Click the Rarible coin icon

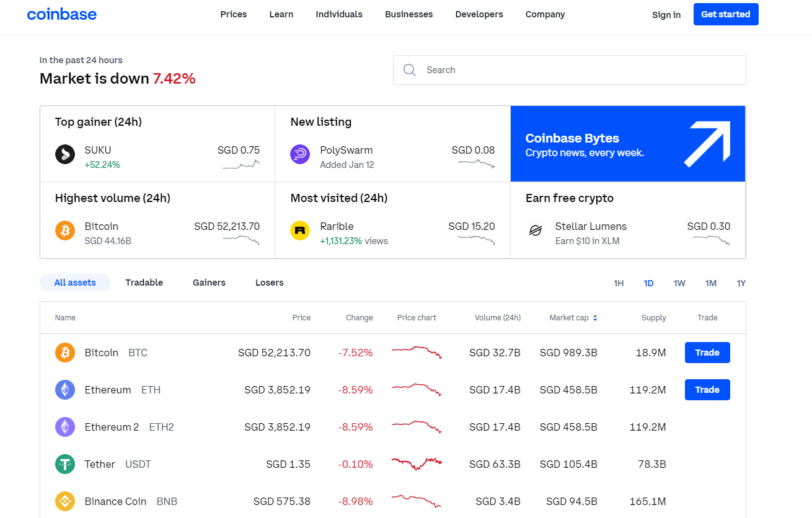[300, 230]
